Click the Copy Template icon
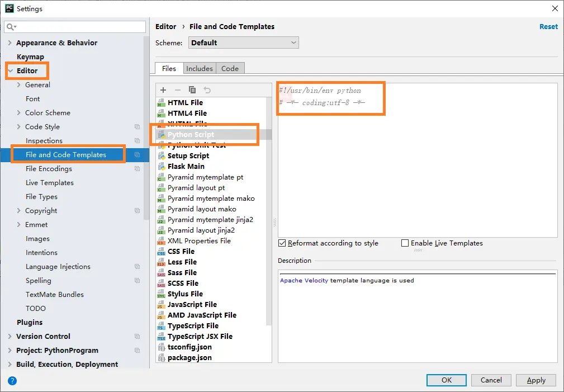The image size is (564, 392). point(192,90)
